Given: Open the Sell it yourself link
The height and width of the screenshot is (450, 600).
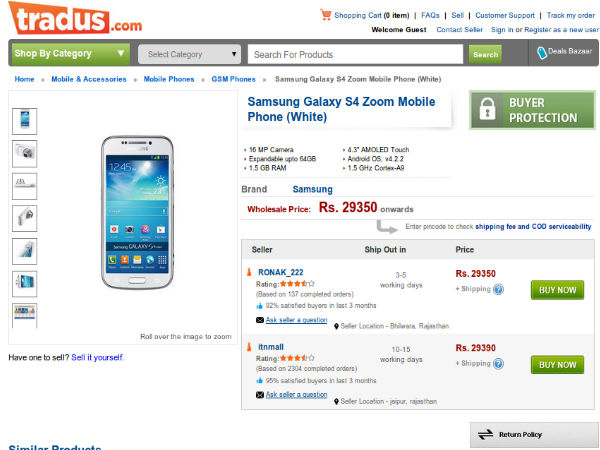Looking at the screenshot, I should [x=98, y=357].
